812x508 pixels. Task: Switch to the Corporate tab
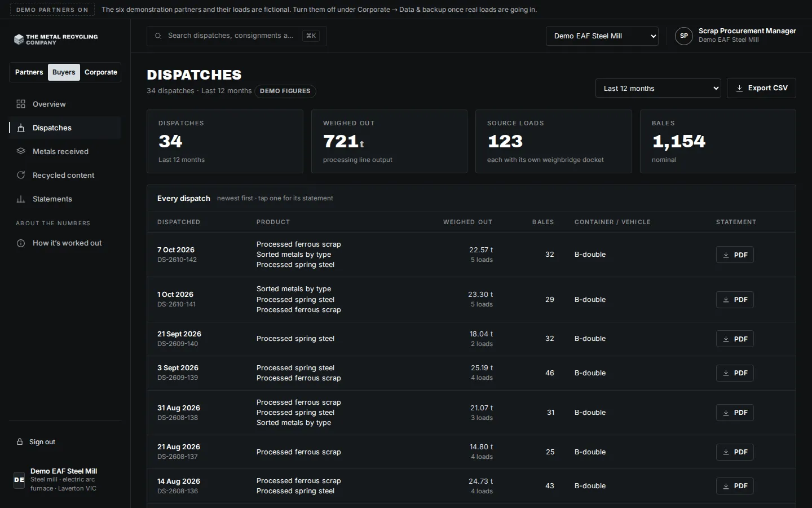point(101,72)
